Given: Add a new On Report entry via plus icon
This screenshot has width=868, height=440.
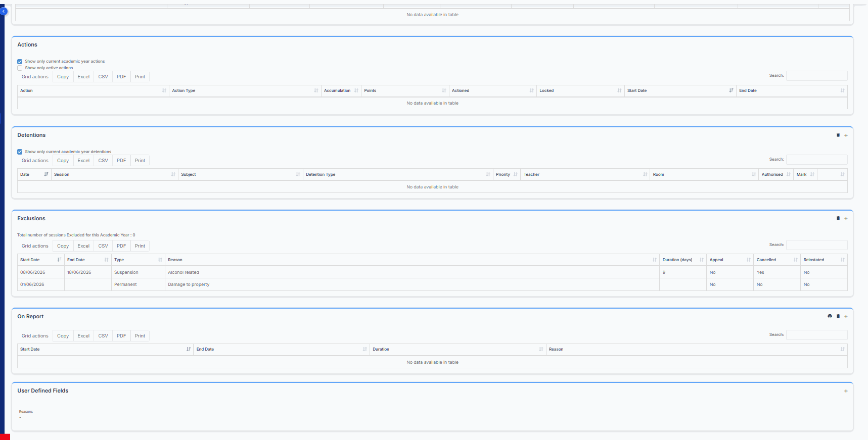Looking at the screenshot, I should coord(846,317).
